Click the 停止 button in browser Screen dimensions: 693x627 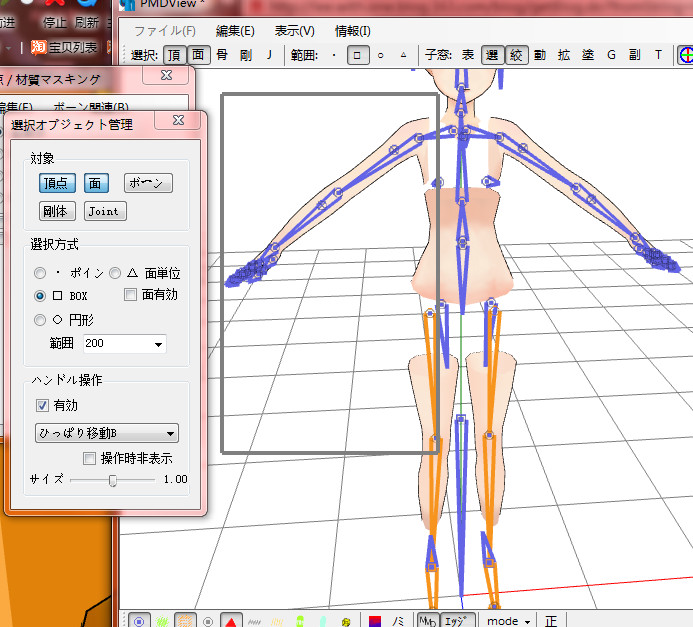(54, 22)
